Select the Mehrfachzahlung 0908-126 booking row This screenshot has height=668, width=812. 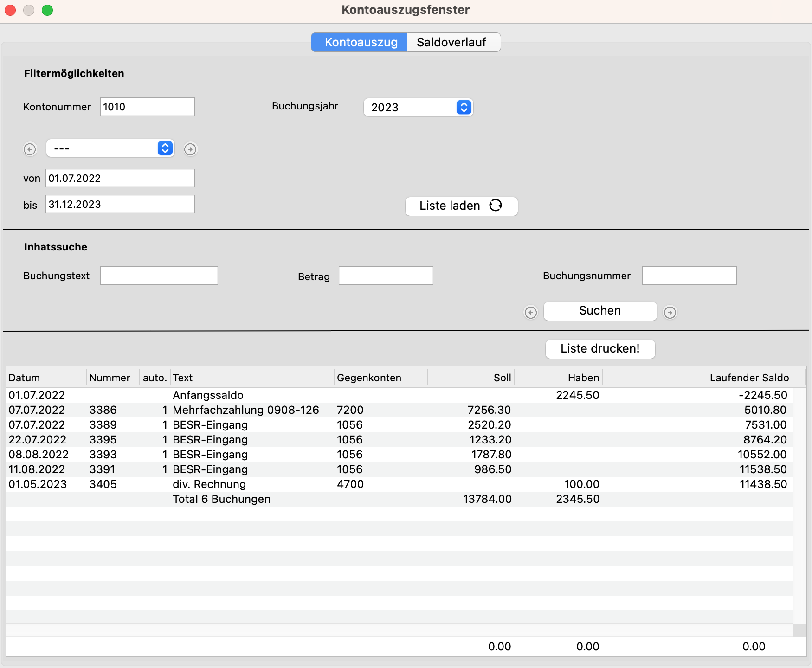(245, 410)
